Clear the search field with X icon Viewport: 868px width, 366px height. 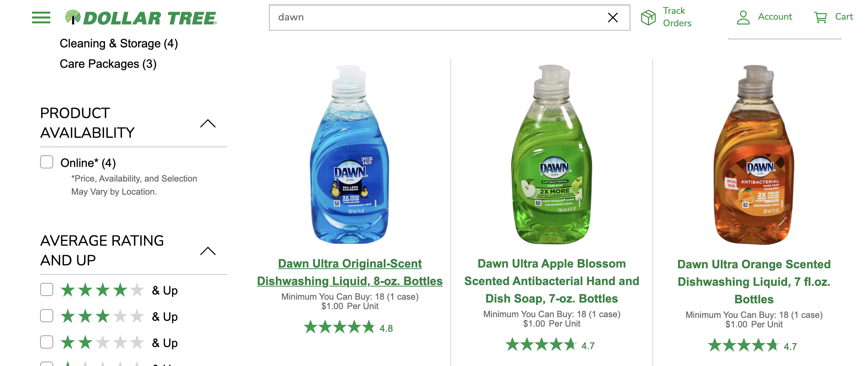click(613, 17)
